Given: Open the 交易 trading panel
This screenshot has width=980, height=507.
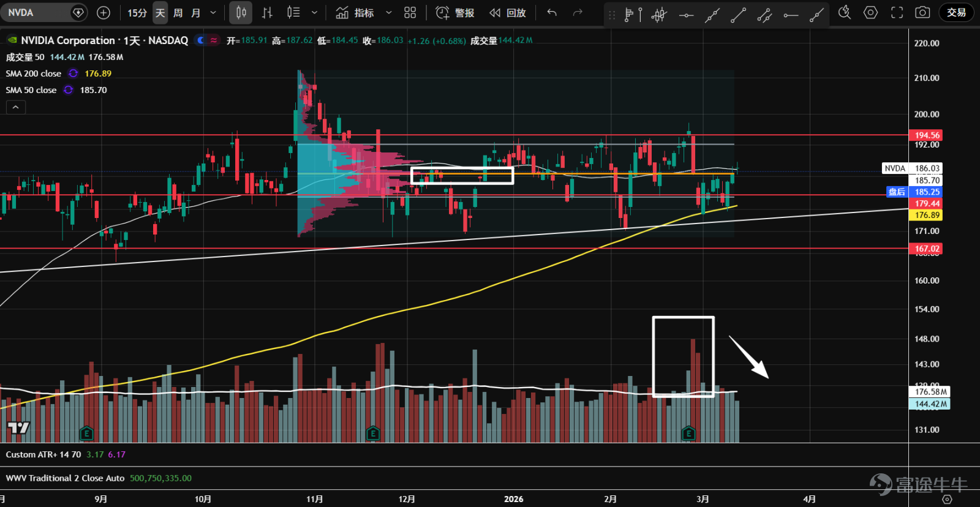Looking at the screenshot, I should (956, 12).
